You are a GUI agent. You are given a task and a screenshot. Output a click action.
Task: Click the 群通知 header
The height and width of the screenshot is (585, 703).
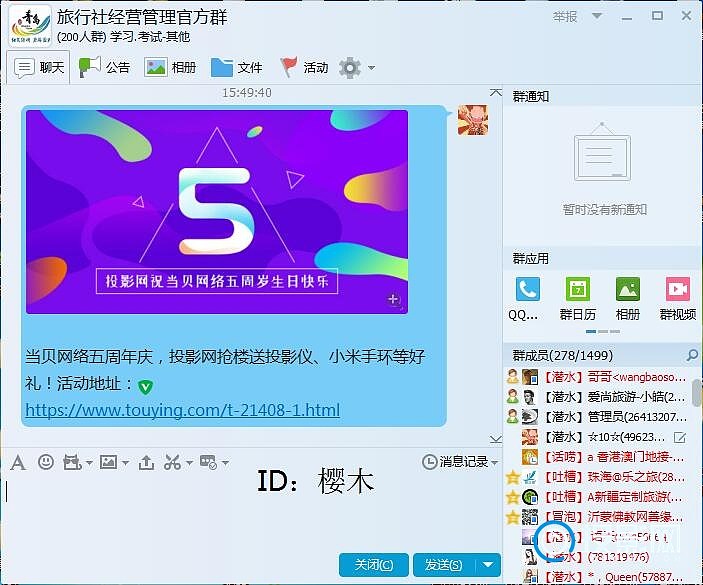pyautogui.click(x=530, y=96)
